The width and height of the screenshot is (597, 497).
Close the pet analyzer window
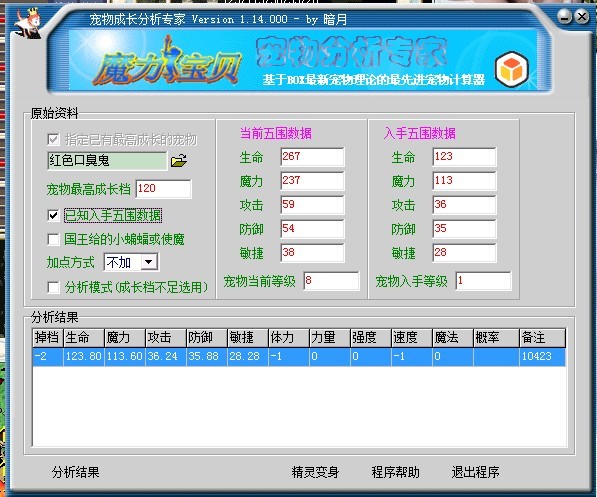coord(582,17)
